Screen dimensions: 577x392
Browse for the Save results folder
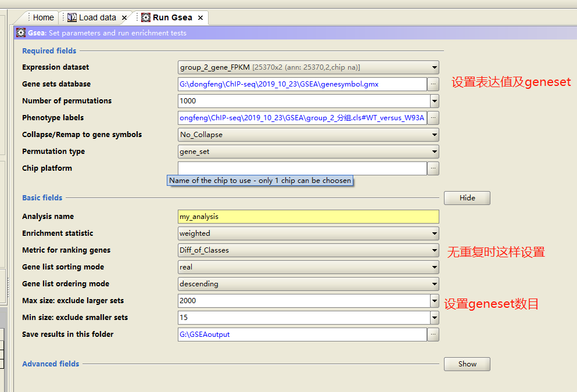tap(433, 335)
